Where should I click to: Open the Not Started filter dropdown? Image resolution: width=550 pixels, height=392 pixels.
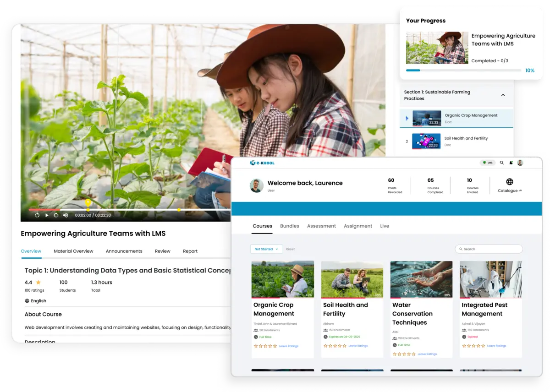point(266,249)
